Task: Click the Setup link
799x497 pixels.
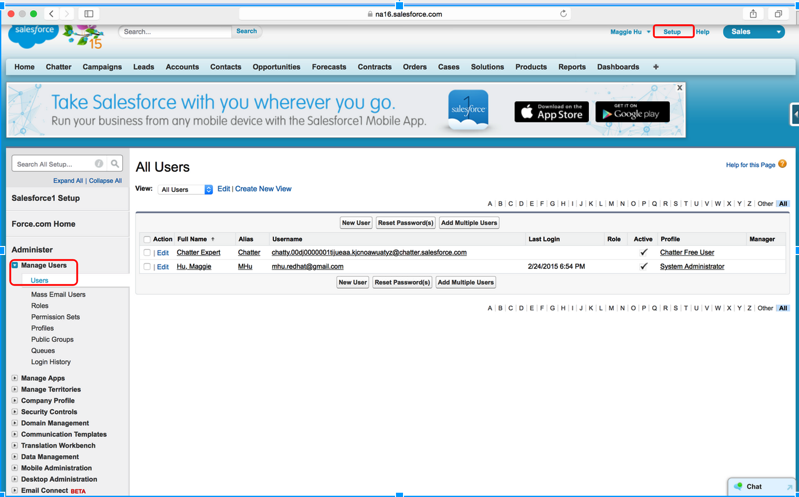Action: point(672,32)
